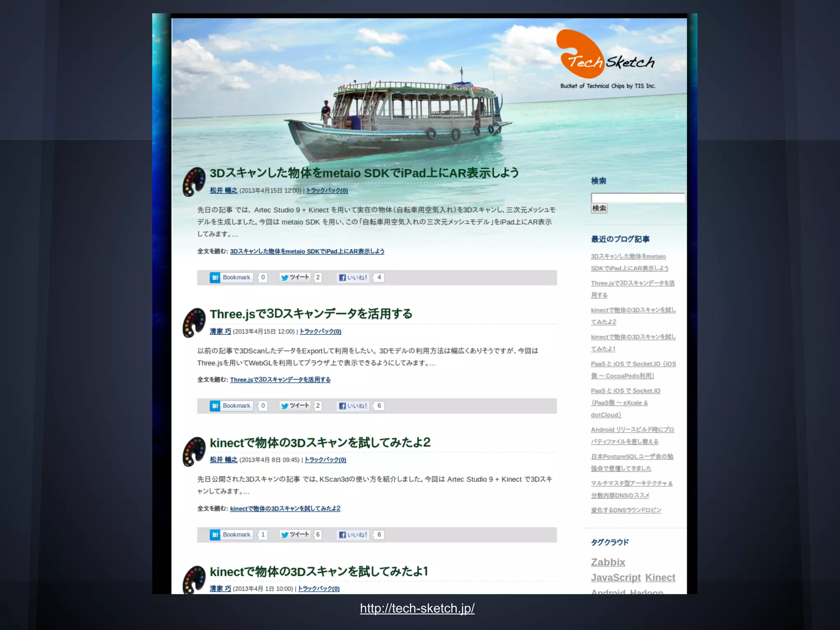This screenshot has width=840, height=630.
Task: Open sidebar recent post 'Three.jsで3Dスキャンデータを活用する'
Action: tap(632, 289)
